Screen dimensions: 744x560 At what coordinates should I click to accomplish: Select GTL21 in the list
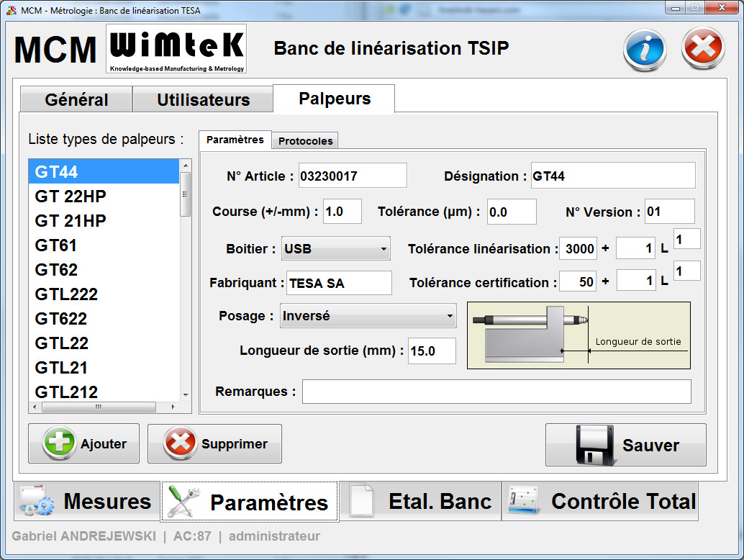click(104, 368)
